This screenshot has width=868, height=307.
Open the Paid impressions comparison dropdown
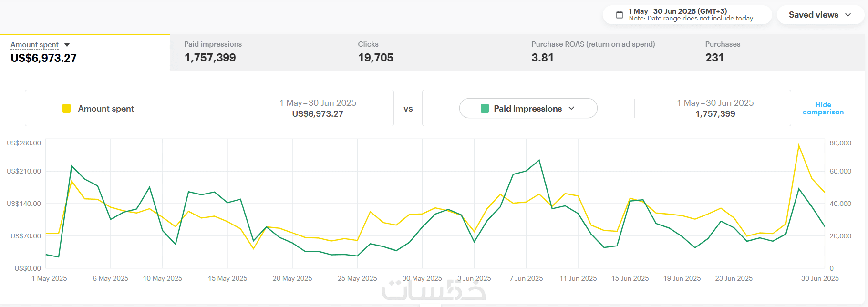coord(528,108)
